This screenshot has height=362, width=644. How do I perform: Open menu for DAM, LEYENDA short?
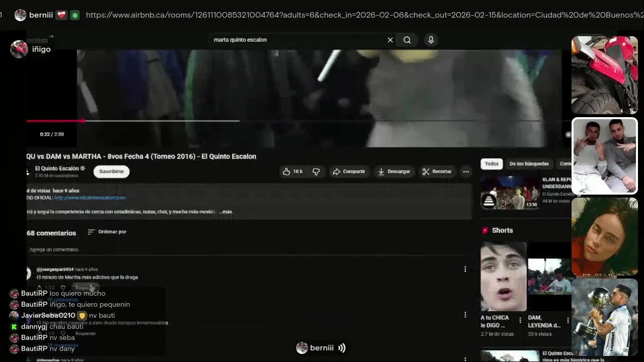pos(568,320)
